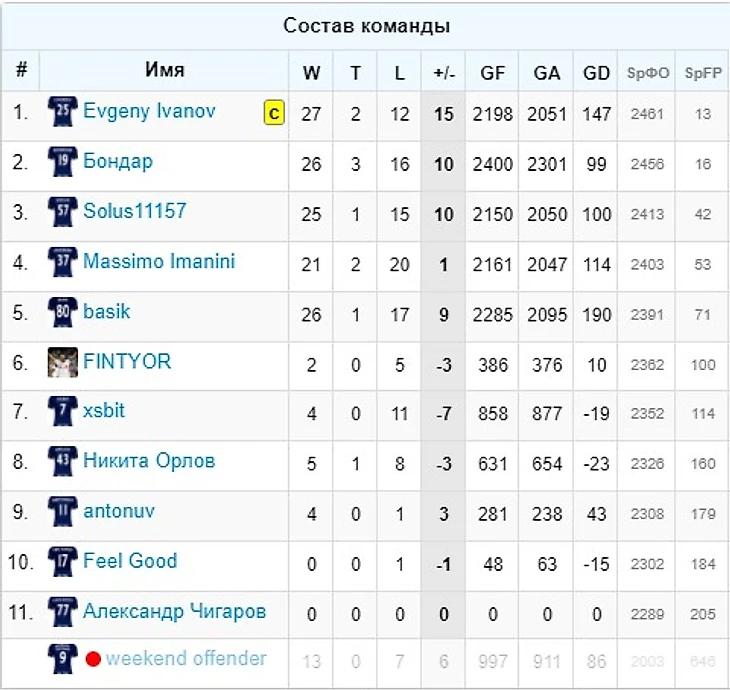Screen dimensions: 730x690
Task: Sort by the GF column header
Action: tap(492, 72)
